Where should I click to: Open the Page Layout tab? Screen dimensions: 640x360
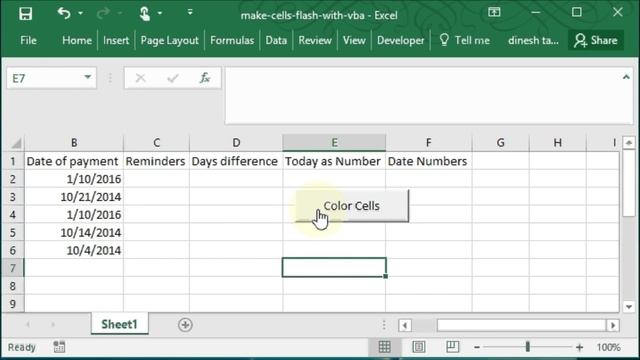point(169,40)
